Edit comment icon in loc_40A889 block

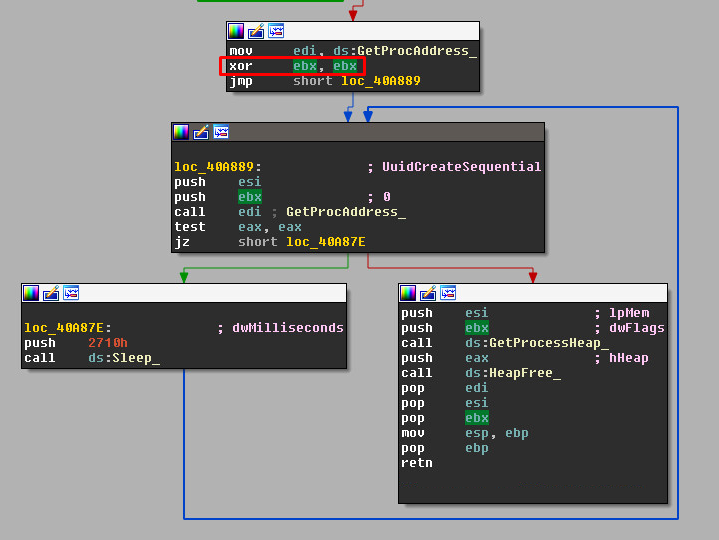[x=201, y=132]
